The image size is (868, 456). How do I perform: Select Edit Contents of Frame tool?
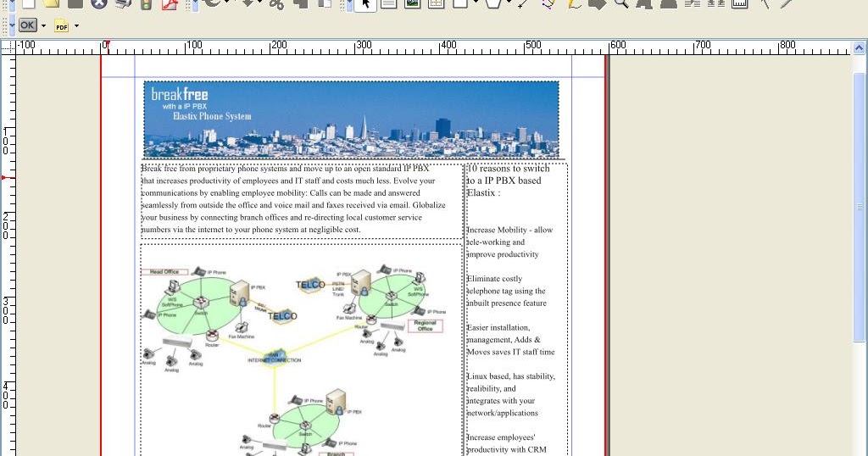click(644, 3)
